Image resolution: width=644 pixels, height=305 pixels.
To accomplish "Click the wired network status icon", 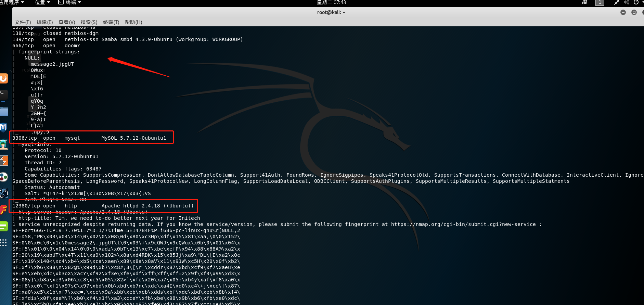I will click(x=616, y=2).
